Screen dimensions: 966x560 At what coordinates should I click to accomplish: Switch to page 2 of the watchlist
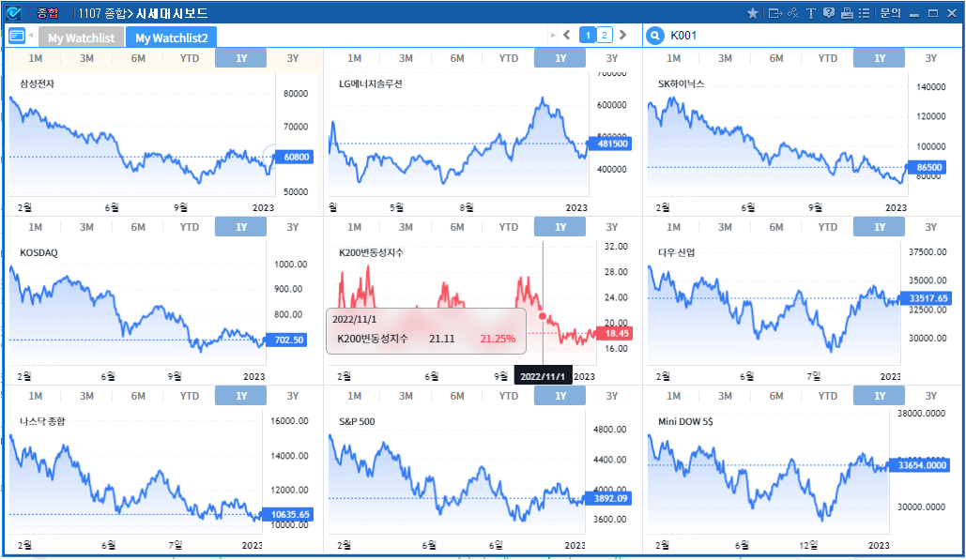click(x=604, y=36)
